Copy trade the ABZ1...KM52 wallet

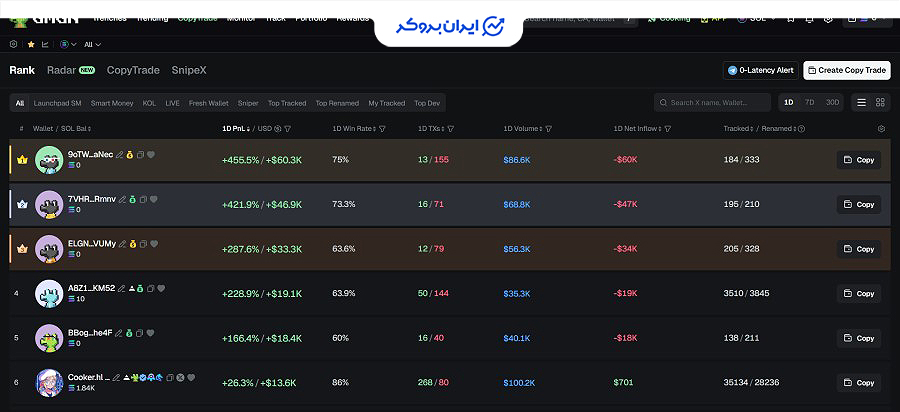pos(859,293)
